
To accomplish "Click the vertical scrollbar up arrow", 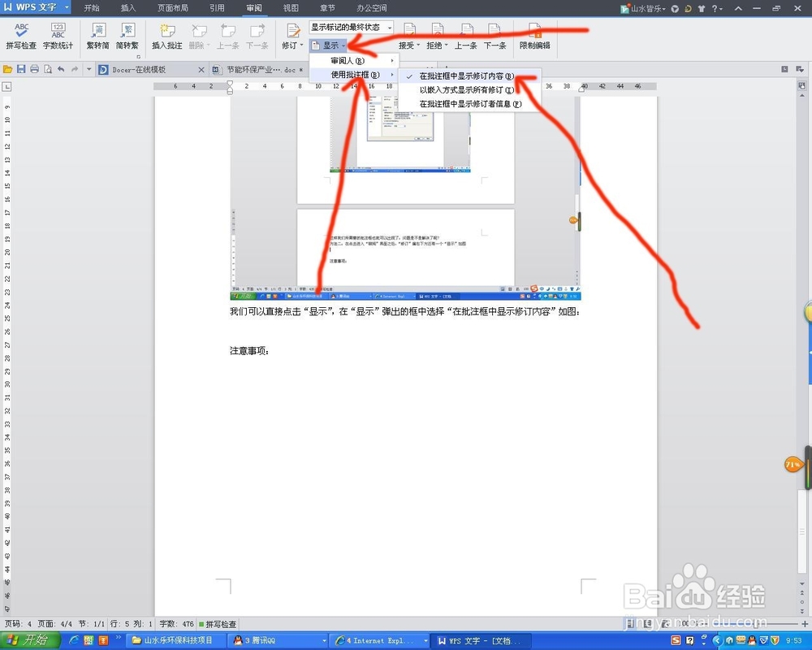I will (x=801, y=95).
